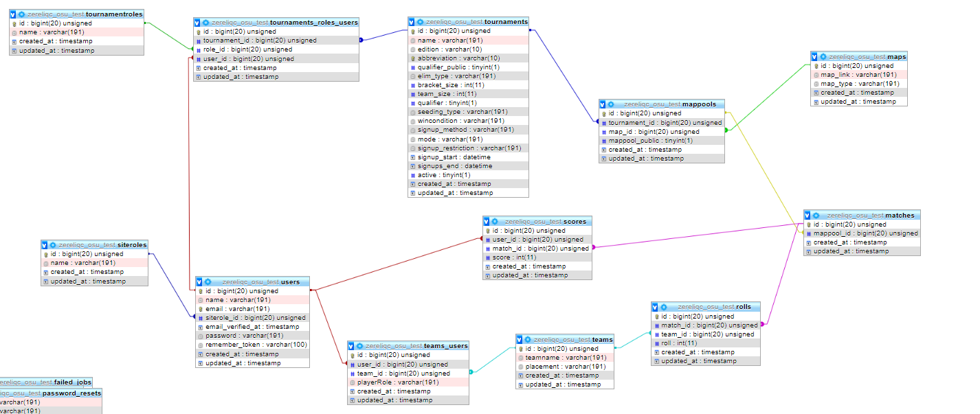Hide columns of tournamentroles table via V

(13, 14)
